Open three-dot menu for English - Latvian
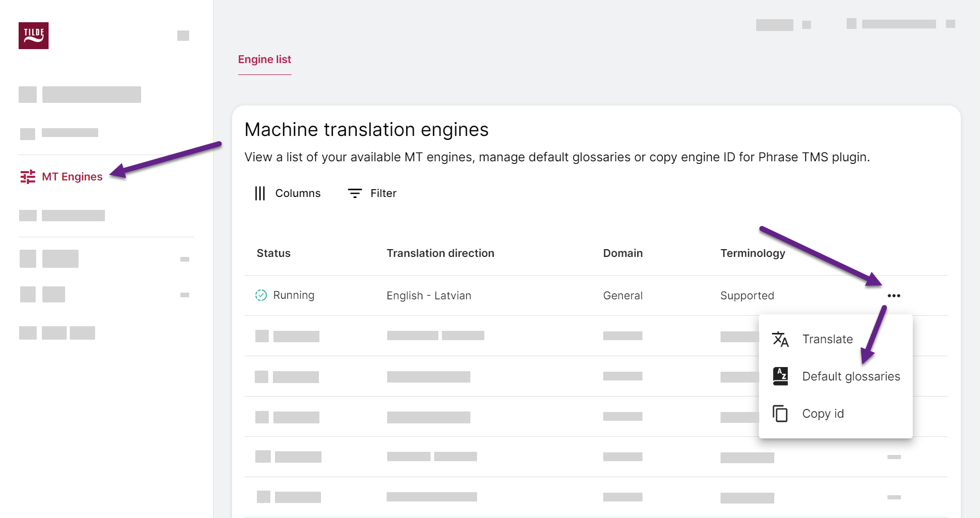Image resolution: width=980 pixels, height=518 pixels. point(894,296)
